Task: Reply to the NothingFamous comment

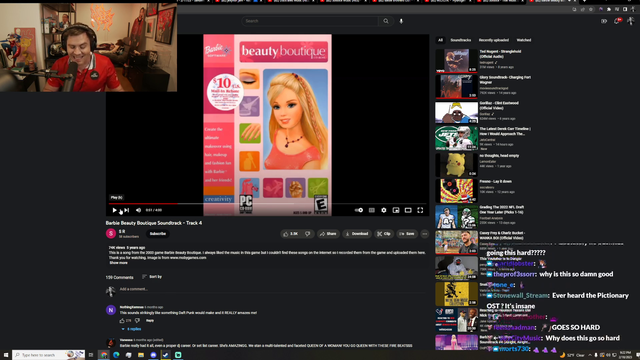Action: pyautogui.click(x=150, y=321)
